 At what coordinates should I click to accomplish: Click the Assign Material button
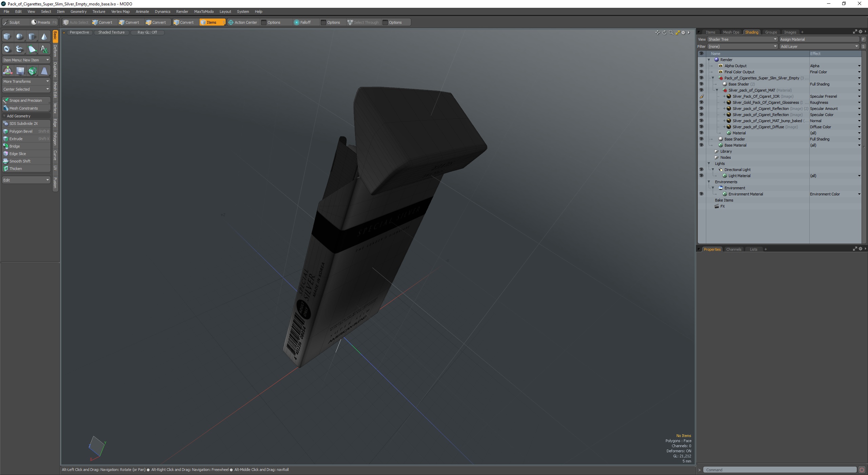[819, 39]
